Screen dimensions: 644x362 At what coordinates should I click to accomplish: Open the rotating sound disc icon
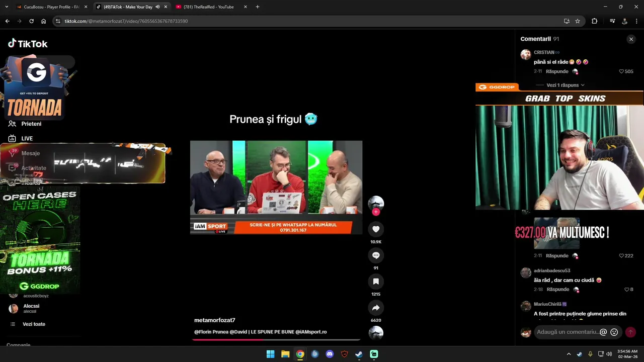tap(376, 333)
